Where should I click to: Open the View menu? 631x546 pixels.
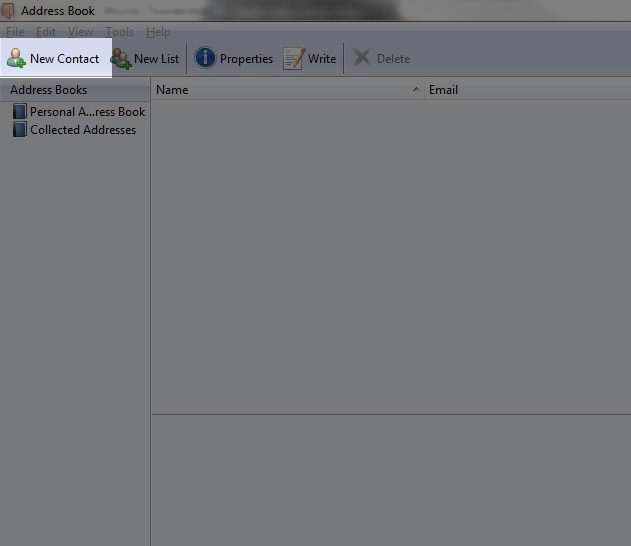(80, 32)
